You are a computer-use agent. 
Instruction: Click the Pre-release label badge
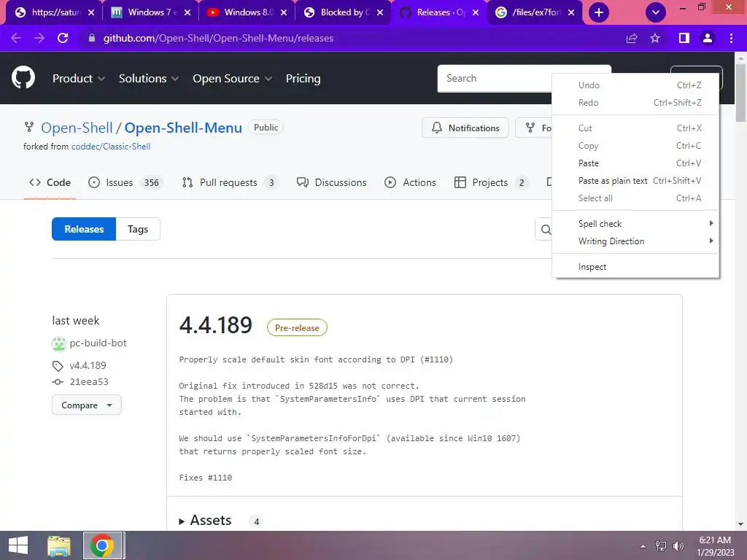297,327
